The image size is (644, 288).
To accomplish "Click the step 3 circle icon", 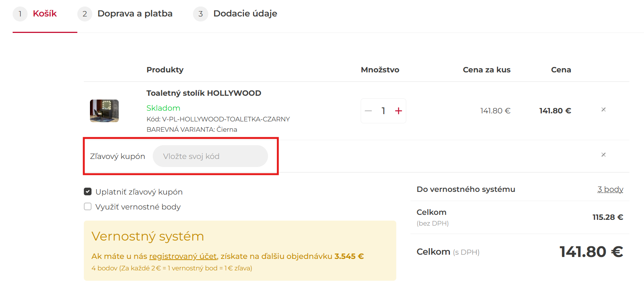I will (200, 13).
